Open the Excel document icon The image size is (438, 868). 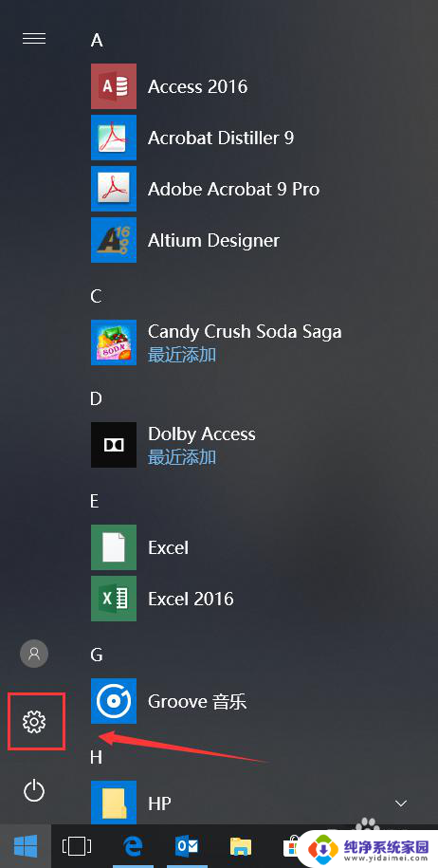(114, 547)
